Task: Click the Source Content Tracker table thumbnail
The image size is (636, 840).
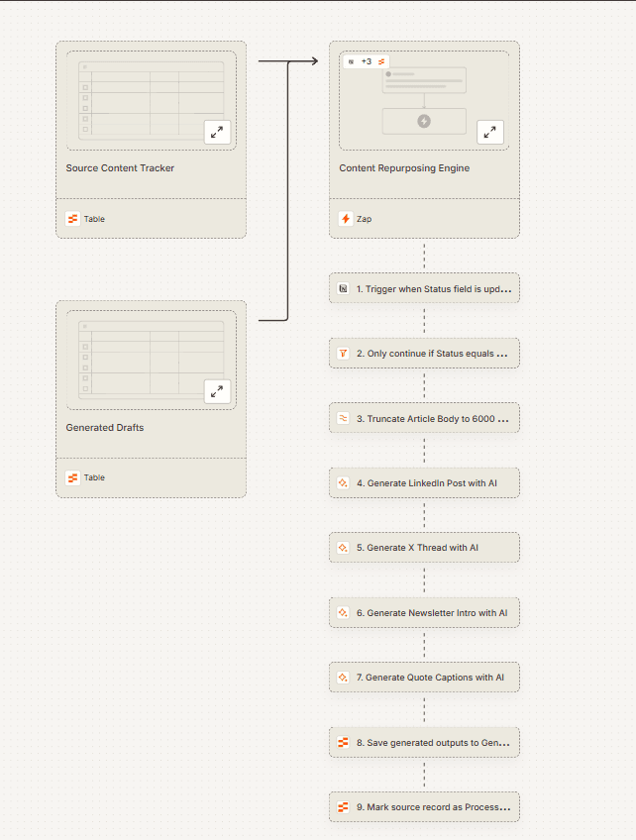Action: click(152, 100)
